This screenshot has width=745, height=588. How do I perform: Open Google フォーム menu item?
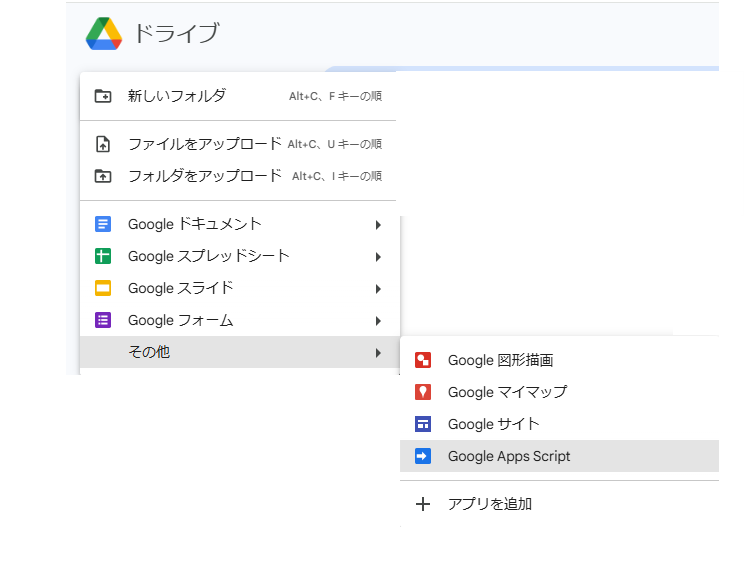click(x=238, y=320)
